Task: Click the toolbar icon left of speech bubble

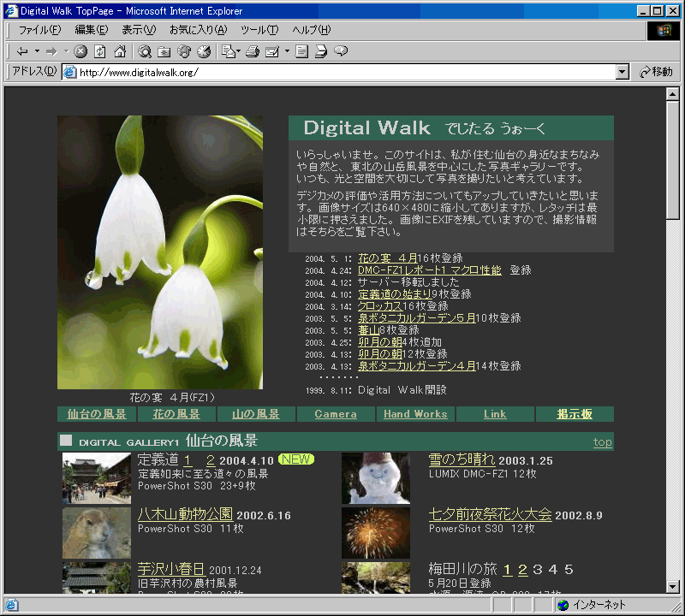Action: (x=321, y=51)
